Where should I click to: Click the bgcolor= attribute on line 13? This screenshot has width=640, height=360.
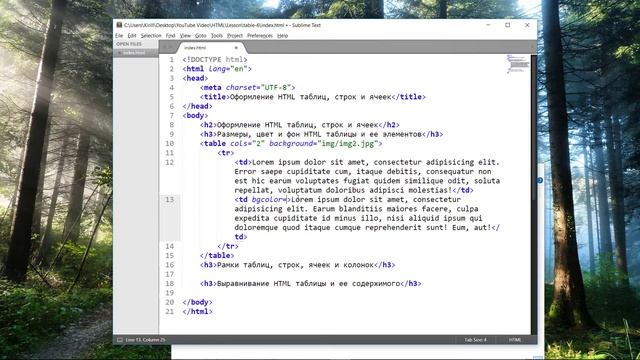tap(269, 200)
